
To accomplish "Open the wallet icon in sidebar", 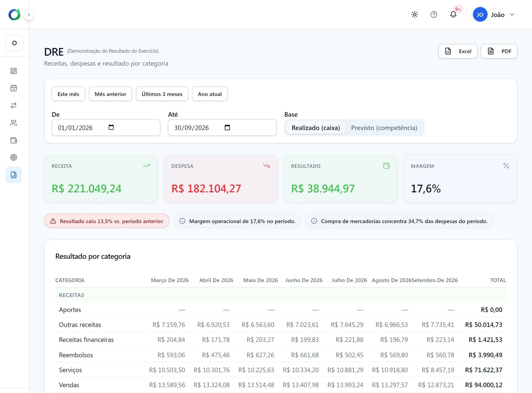I will (14, 140).
